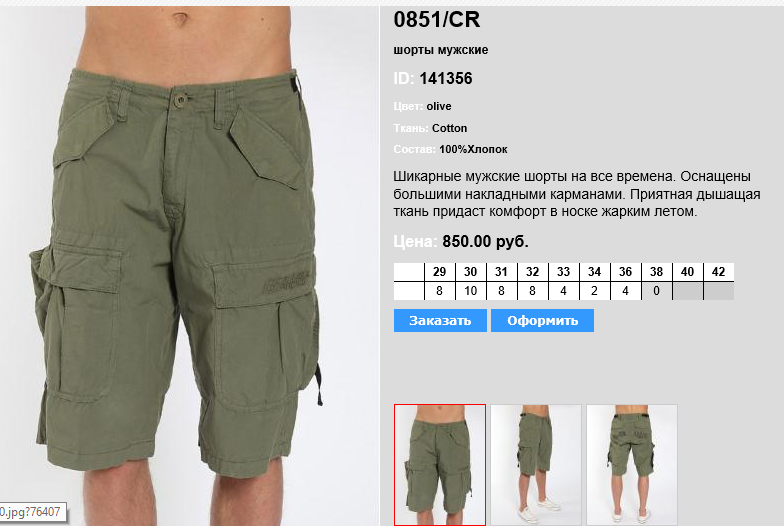Click the Оформить button
Viewport: 784px width, 526px height.
tap(542, 320)
